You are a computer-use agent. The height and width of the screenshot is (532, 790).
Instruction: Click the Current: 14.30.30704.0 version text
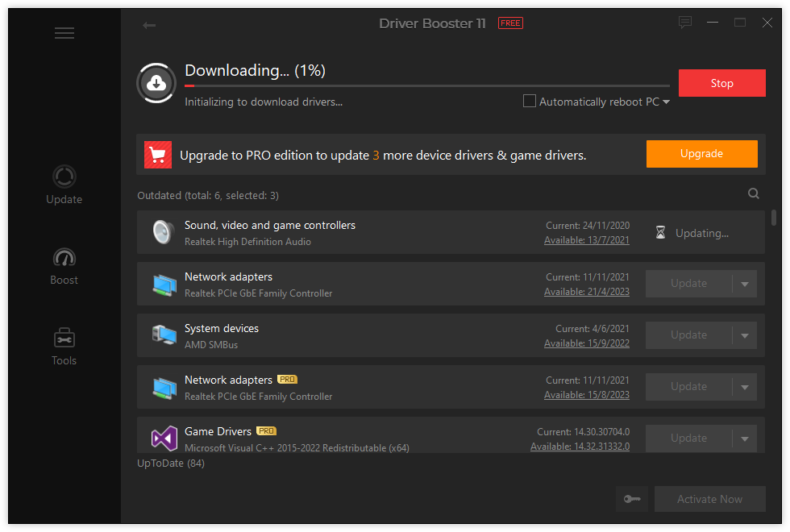(583, 432)
